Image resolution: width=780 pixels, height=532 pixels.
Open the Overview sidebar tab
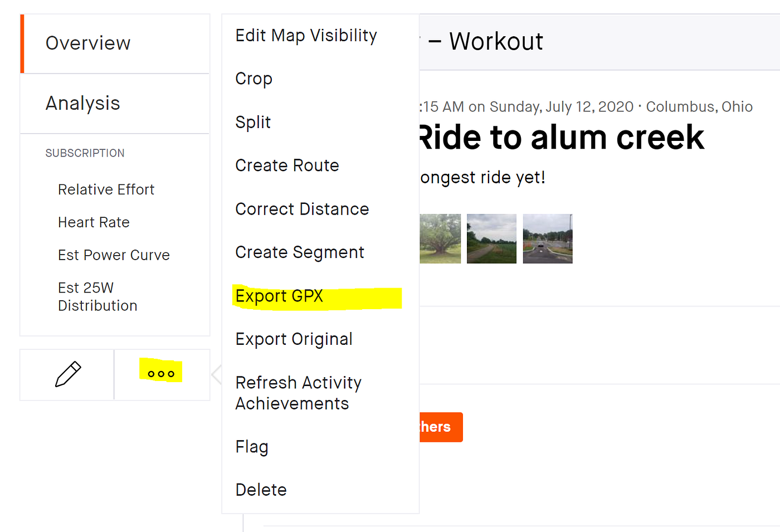(x=88, y=43)
